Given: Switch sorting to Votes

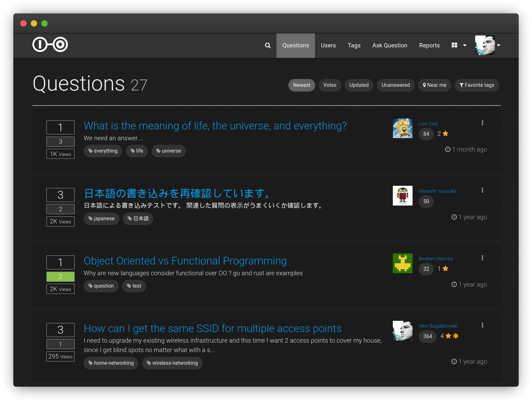Looking at the screenshot, I should click(330, 85).
